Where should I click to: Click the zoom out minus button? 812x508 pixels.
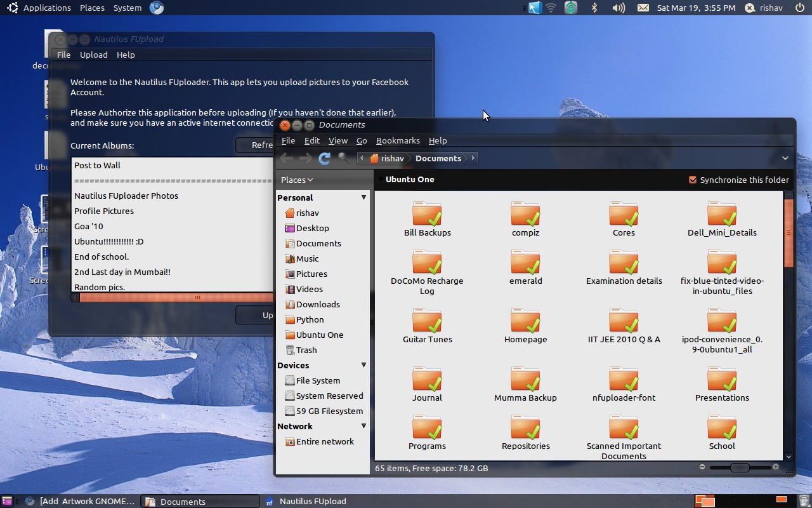pyautogui.click(x=702, y=467)
